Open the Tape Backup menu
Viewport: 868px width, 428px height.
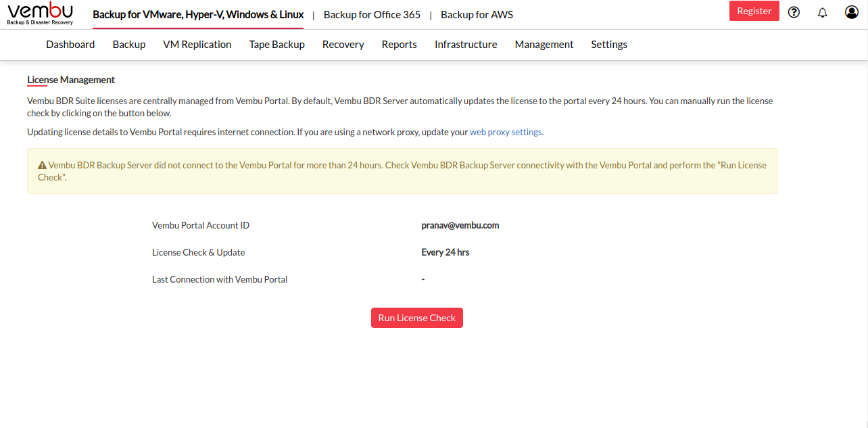[277, 44]
